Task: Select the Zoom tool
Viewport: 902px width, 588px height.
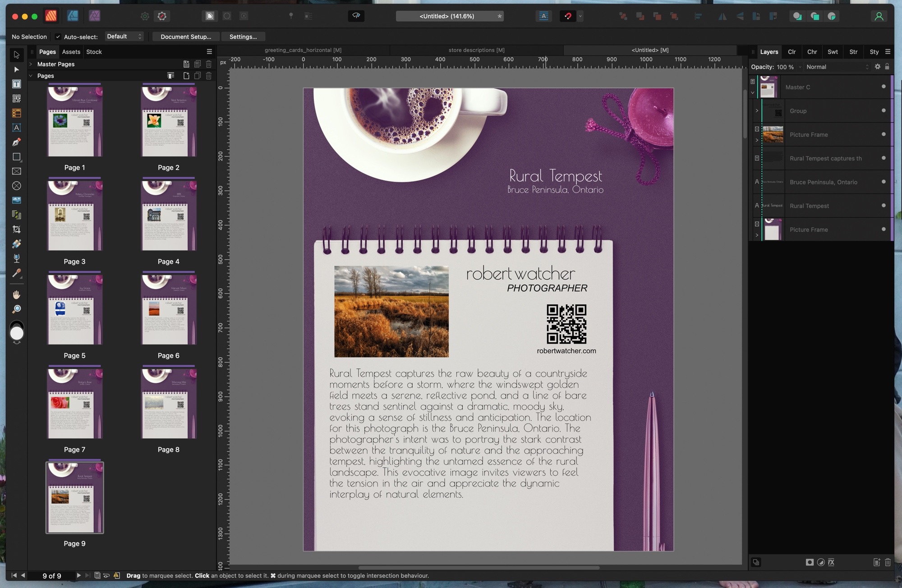Action: point(17,309)
